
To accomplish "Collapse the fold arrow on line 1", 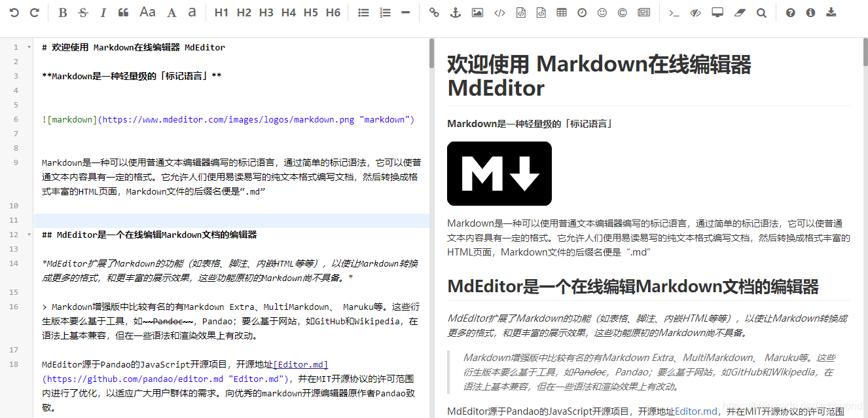I will pos(29,47).
